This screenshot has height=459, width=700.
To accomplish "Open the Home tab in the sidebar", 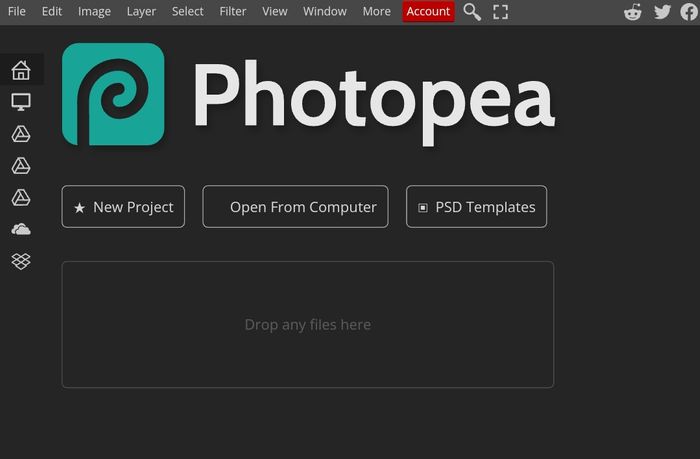I will tap(21, 70).
